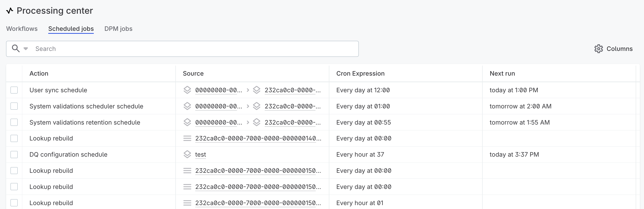Click first layers icon in System validations retention row

[x=187, y=123]
